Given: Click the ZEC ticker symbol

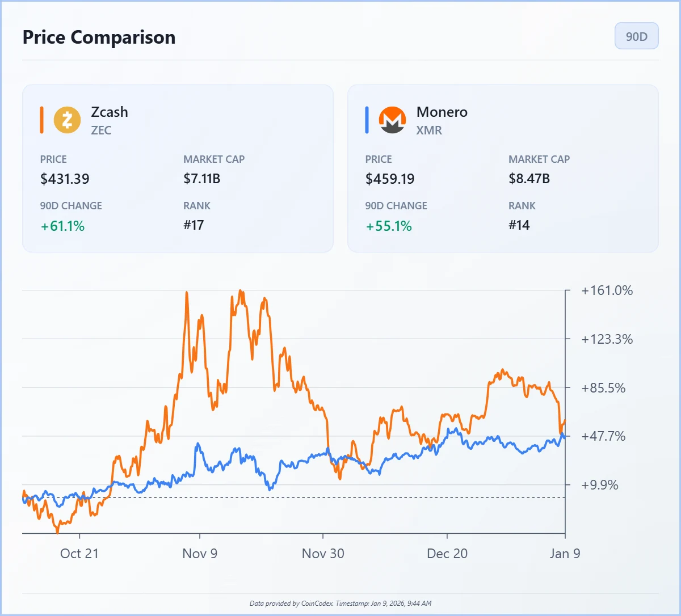Looking at the screenshot, I should [101, 130].
